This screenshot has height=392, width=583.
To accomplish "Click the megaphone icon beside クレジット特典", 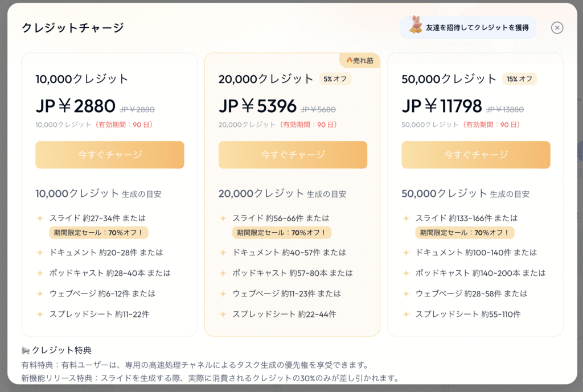I will (25, 350).
